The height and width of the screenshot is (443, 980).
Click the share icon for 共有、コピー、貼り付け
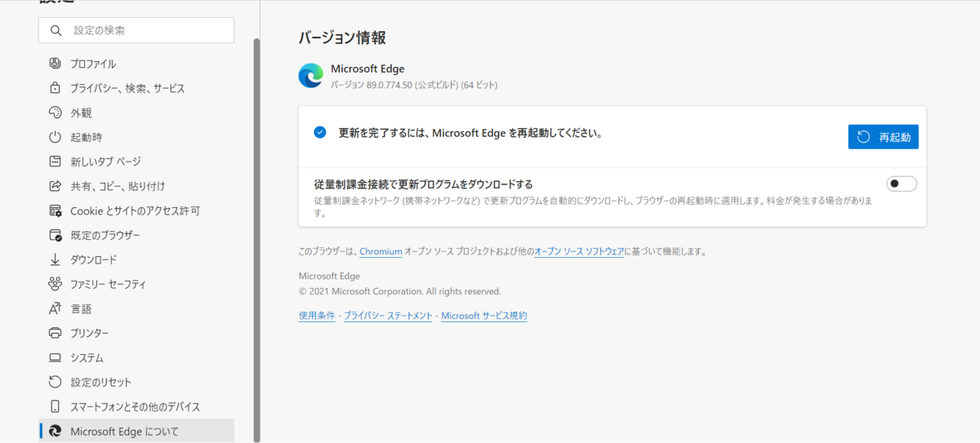56,186
